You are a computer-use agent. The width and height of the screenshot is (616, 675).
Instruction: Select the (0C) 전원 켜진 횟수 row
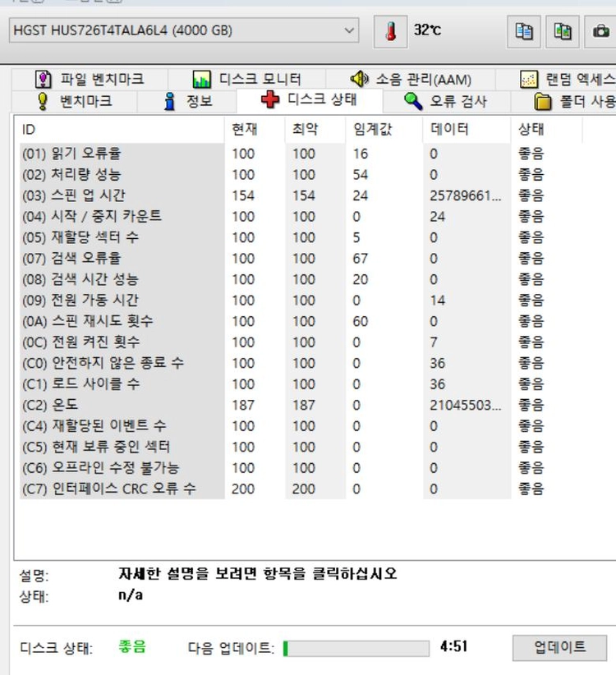coord(301,342)
